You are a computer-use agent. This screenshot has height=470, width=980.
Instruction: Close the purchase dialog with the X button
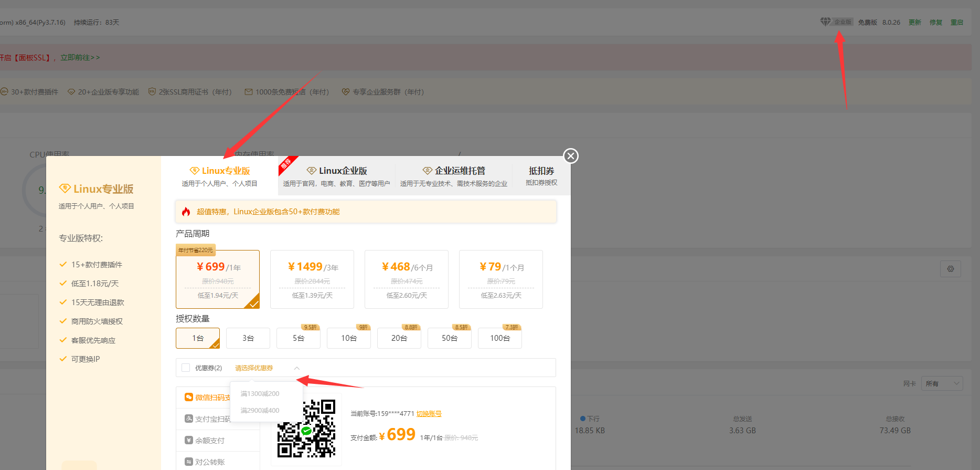click(x=571, y=156)
